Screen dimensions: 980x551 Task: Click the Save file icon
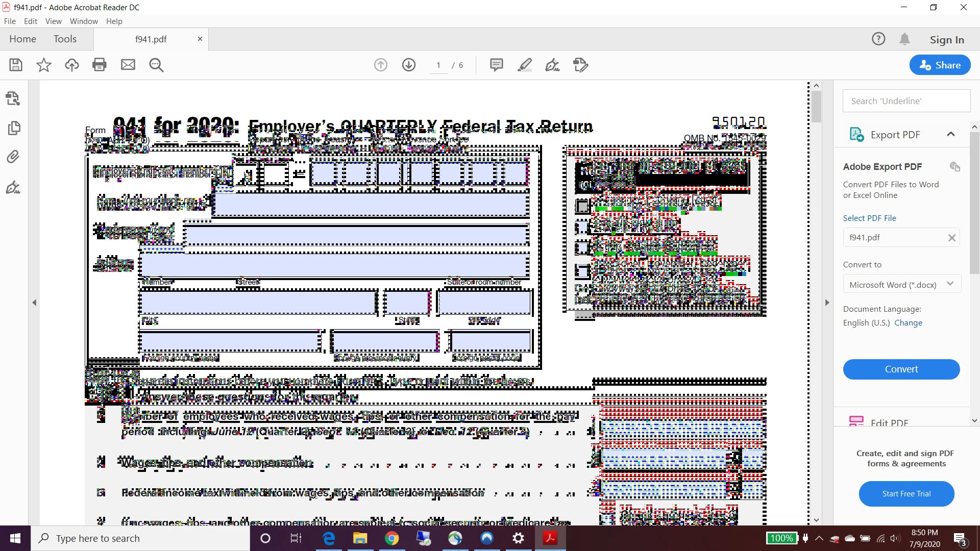[16, 65]
